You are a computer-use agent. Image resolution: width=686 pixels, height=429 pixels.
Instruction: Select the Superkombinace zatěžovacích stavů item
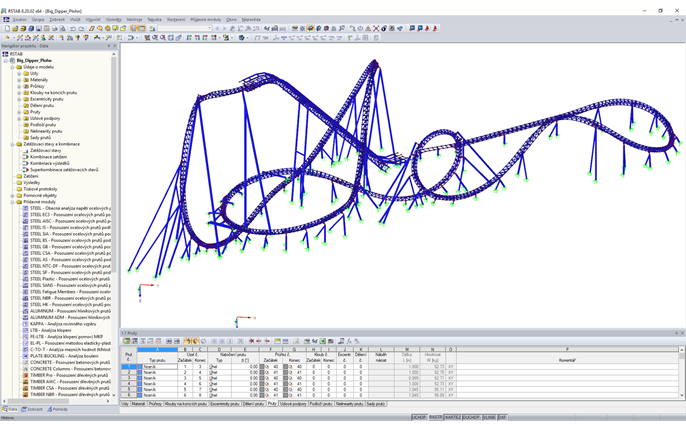[x=64, y=170]
